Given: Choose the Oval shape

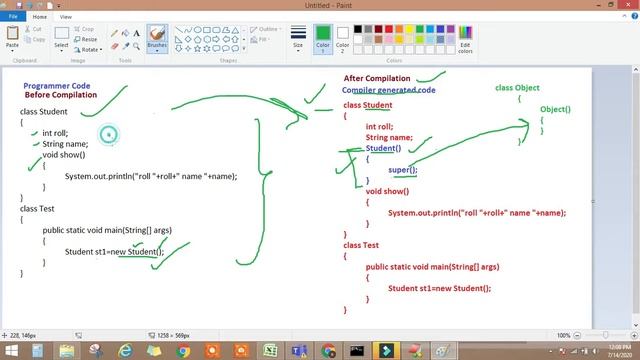Looking at the screenshot, I should (198, 30).
